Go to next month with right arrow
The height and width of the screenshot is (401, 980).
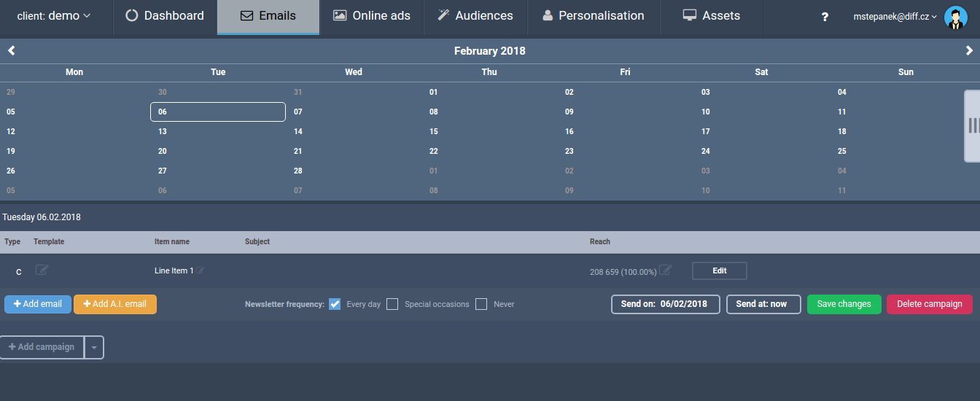pyautogui.click(x=969, y=50)
